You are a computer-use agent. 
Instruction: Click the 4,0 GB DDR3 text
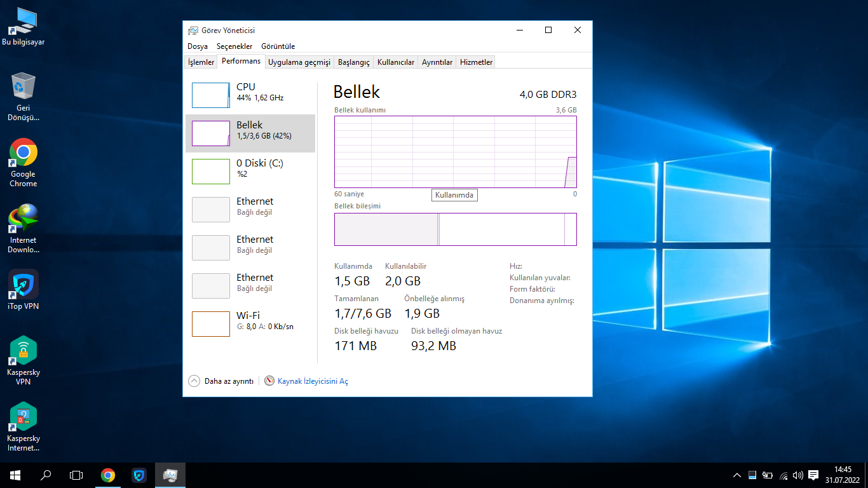pyautogui.click(x=548, y=95)
